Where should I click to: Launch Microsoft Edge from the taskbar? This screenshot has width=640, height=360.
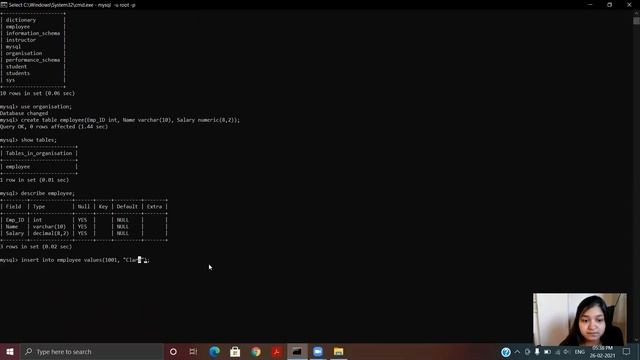[x=214, y=351]
